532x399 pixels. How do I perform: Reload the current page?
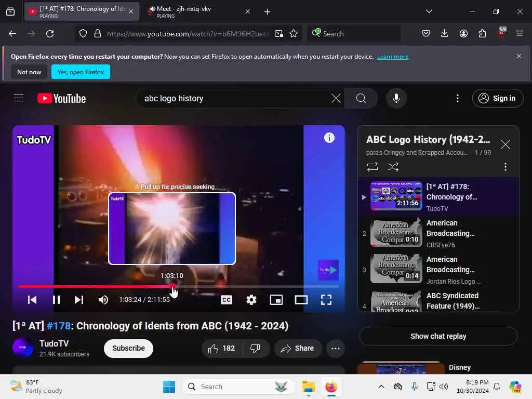50,34
